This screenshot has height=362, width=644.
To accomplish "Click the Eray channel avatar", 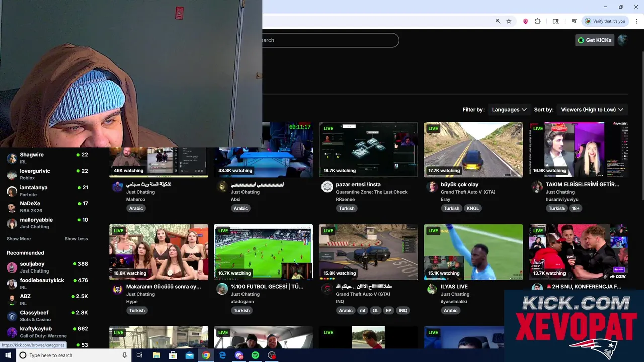I will [x=432, y=187].
